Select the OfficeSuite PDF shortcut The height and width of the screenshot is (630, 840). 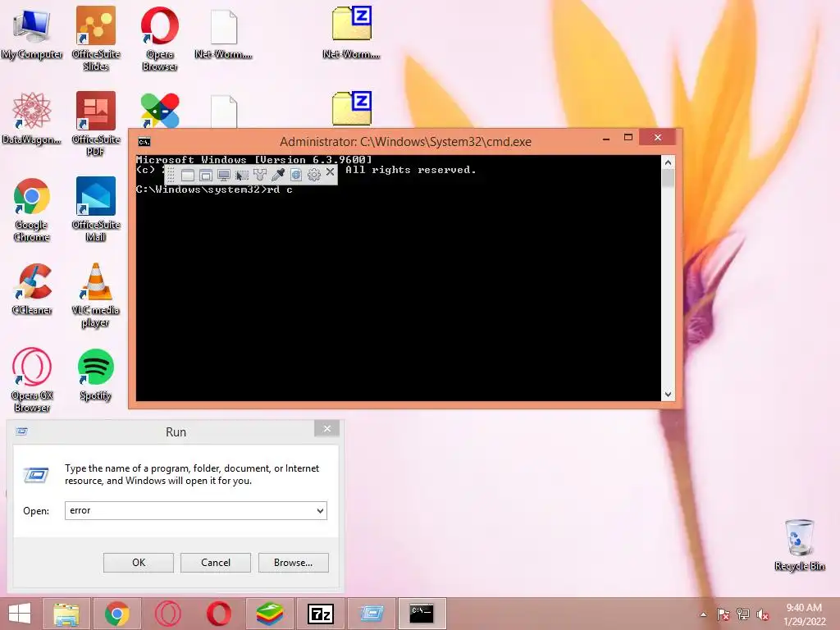click(x=96, y=125)
